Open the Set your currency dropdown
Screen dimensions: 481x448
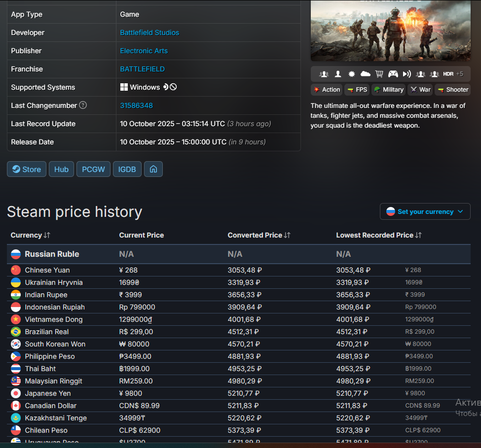(x=425, y=211)
